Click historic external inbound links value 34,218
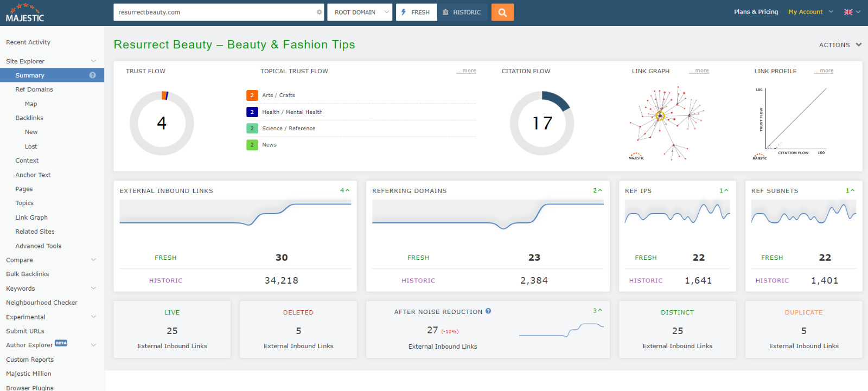This screenshot has width=868, height=391. point(282,280)
